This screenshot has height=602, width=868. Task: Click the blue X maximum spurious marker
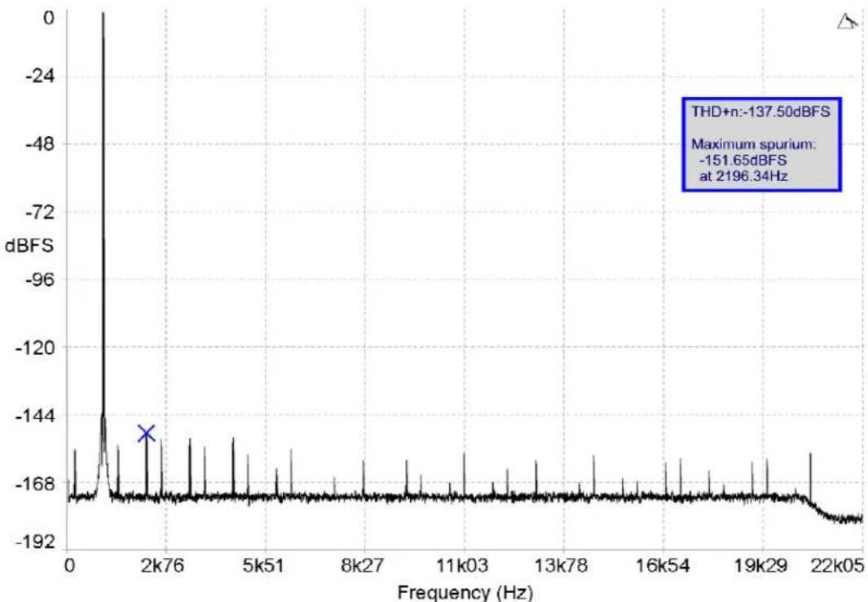point(146,433)
